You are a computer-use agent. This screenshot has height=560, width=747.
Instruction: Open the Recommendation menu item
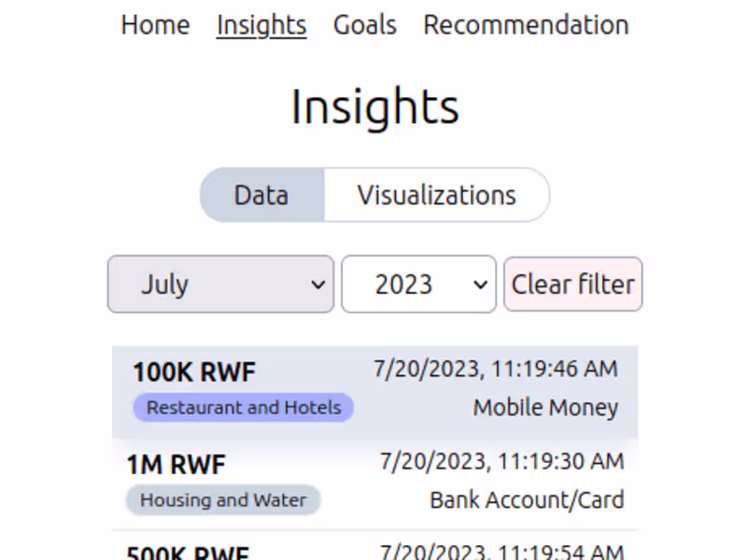pyautogui.click(x=526, y=25)
